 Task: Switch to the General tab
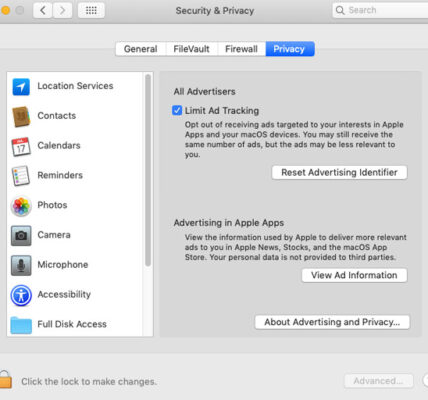(x=141, y=49)
